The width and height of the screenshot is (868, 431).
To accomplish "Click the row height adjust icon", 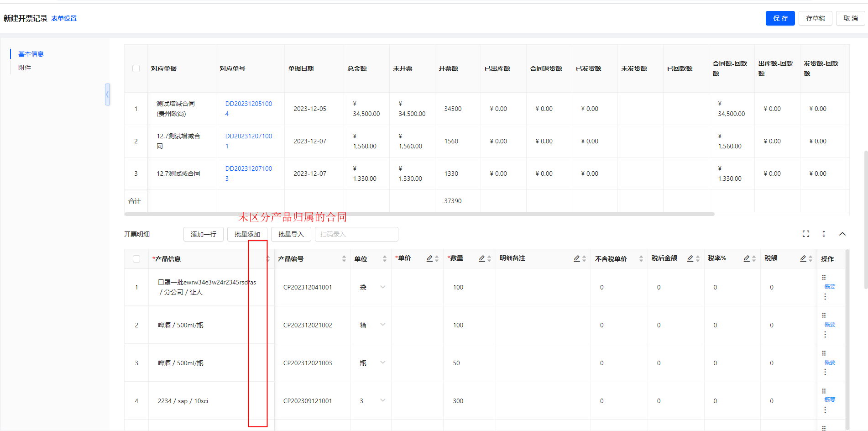I will (x=824, y=234).
